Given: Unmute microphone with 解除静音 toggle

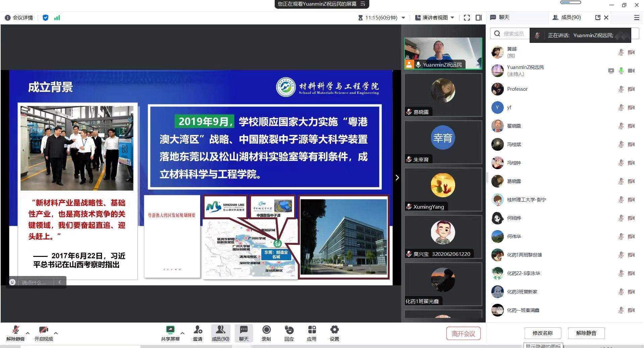Looking at the screenshot, I should tap(15, 330).
